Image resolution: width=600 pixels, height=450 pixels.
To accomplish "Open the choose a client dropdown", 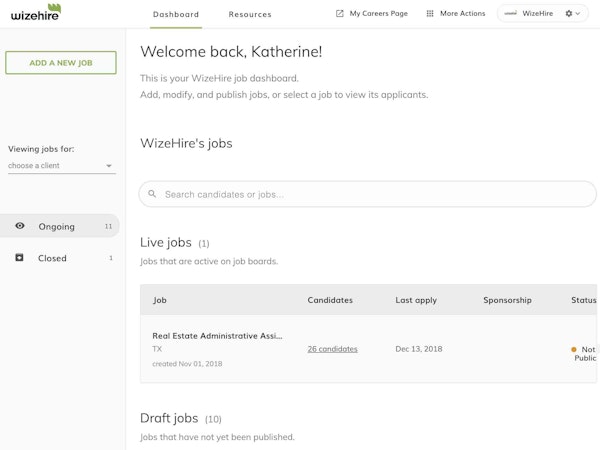I will click(x=62, y=166).
